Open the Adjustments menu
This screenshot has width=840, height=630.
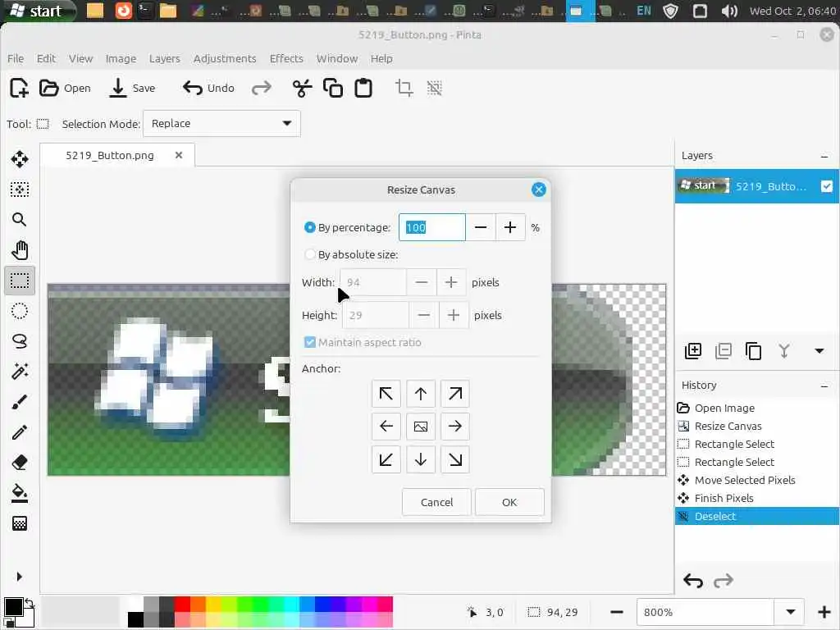pos(225,58)
